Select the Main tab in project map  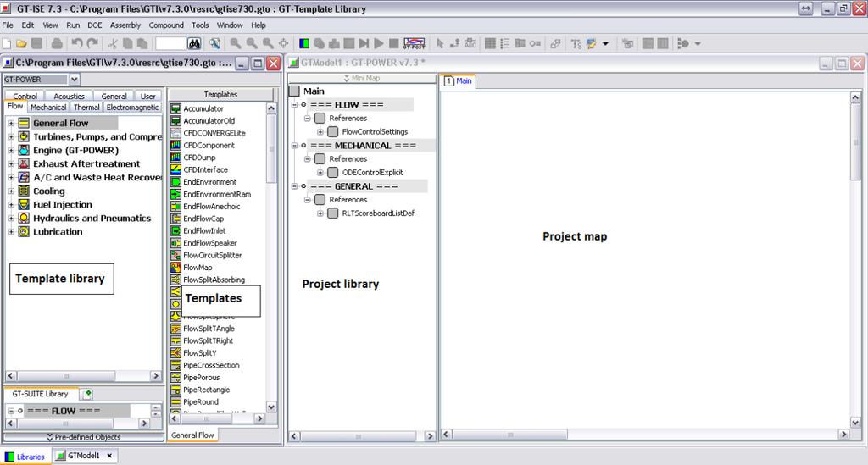point(458,80)
